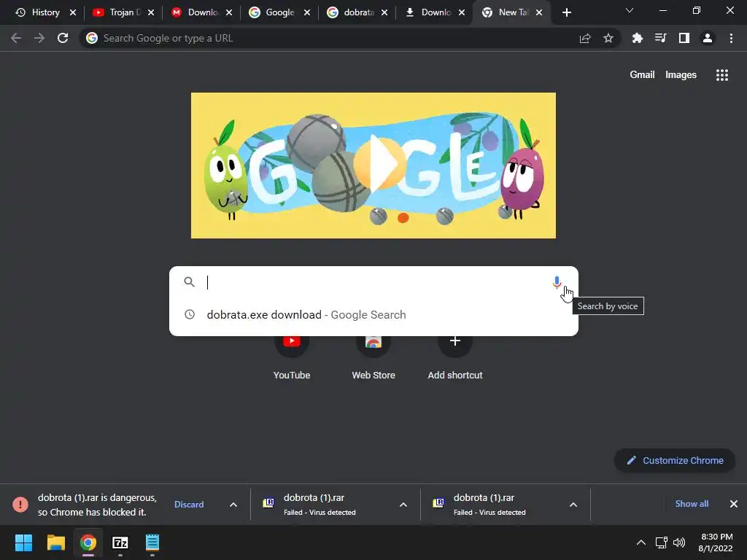Share this page icon in address bar
Image resolution: width=747 pixels, height=560 pixels.
click(585, 38)
